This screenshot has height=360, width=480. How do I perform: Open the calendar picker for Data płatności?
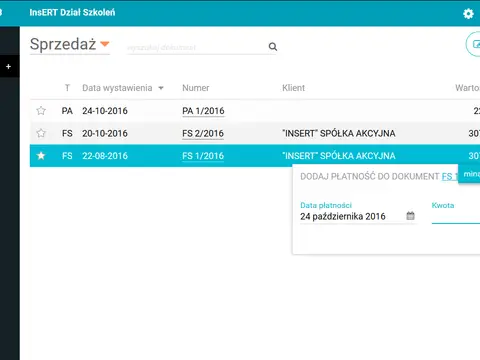410,216
